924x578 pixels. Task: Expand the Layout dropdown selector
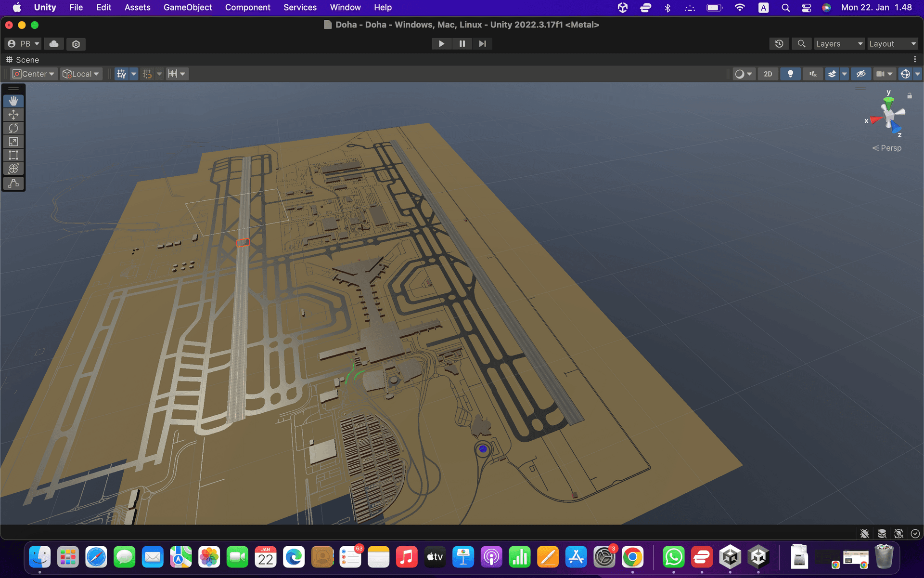893,44
